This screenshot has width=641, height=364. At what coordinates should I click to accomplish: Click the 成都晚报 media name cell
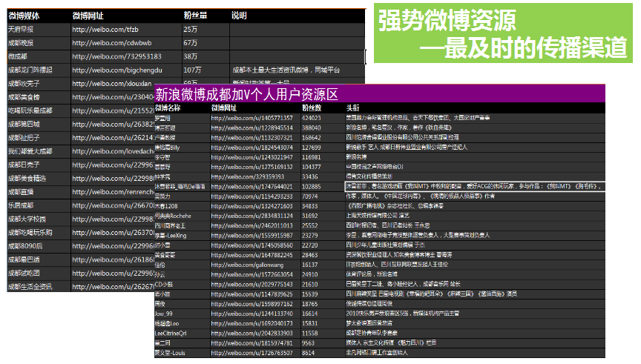pyautogui.click(x=39, y=43)
